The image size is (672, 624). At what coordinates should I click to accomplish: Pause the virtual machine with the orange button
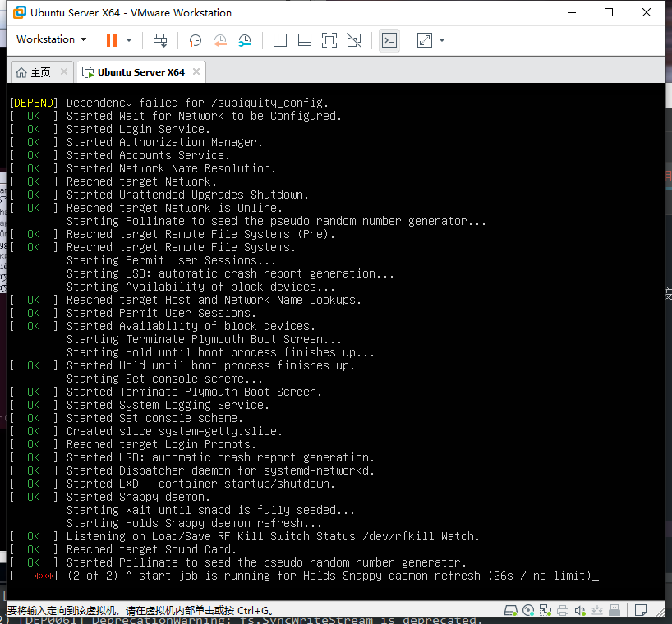point(112,40)
